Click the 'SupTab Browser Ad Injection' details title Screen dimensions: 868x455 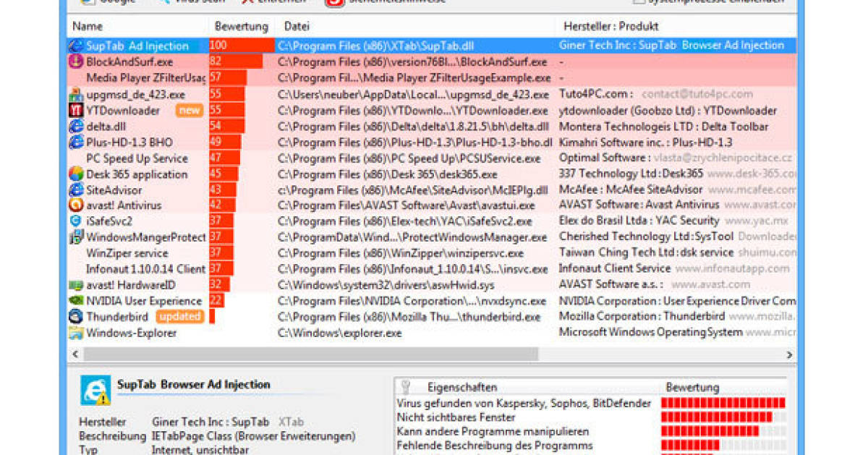(194, 385)
